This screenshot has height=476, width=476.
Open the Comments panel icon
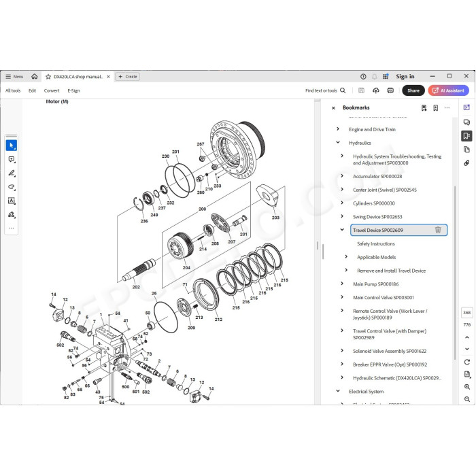coord(466,122)
